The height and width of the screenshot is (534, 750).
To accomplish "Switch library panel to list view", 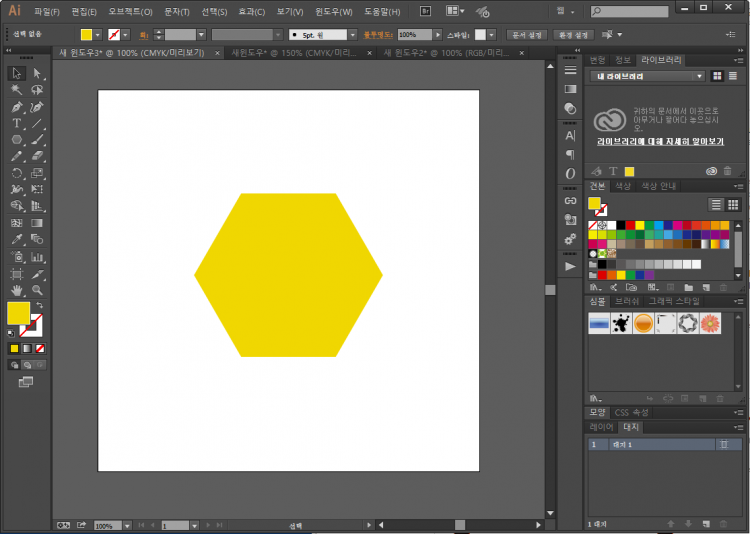I will tap(735, 76).
